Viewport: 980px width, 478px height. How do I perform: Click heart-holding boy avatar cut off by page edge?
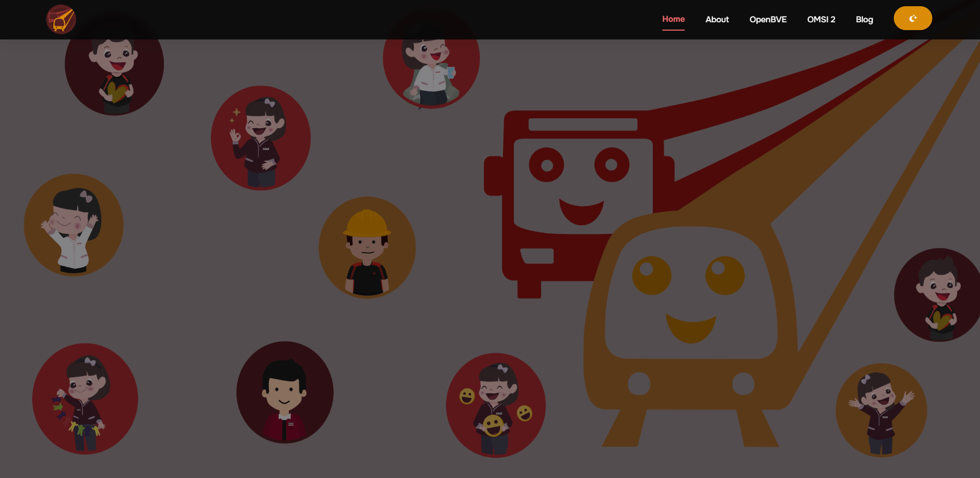pos(938,295)
